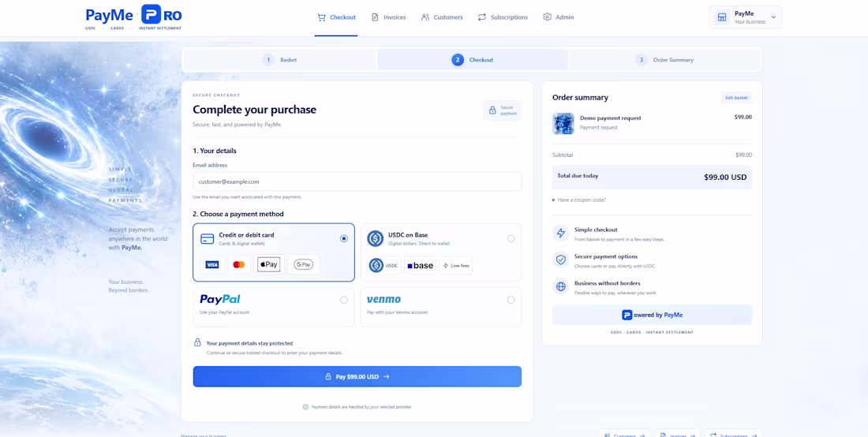Click the Secure payment lock badge
The image size is (868, 437).
[x=502, y=110]
